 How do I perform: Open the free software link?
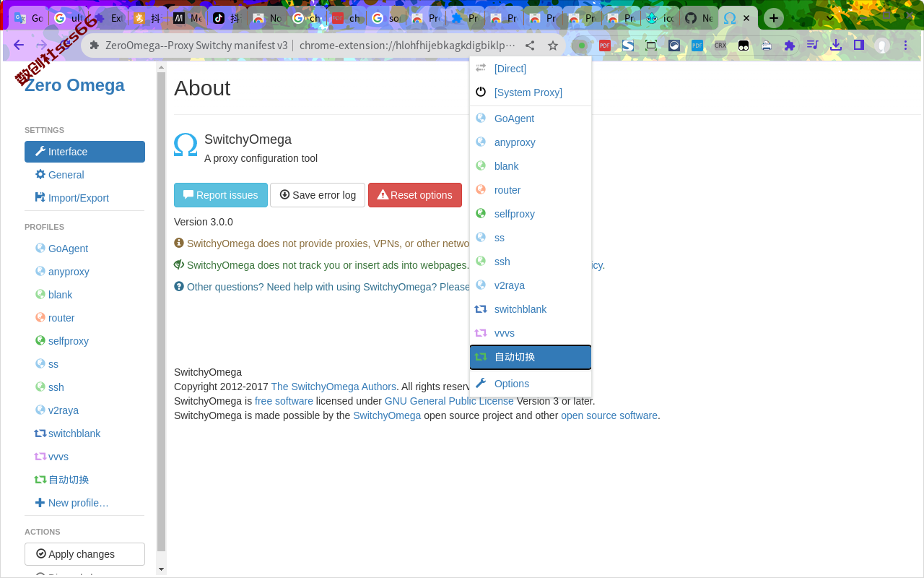284,401
